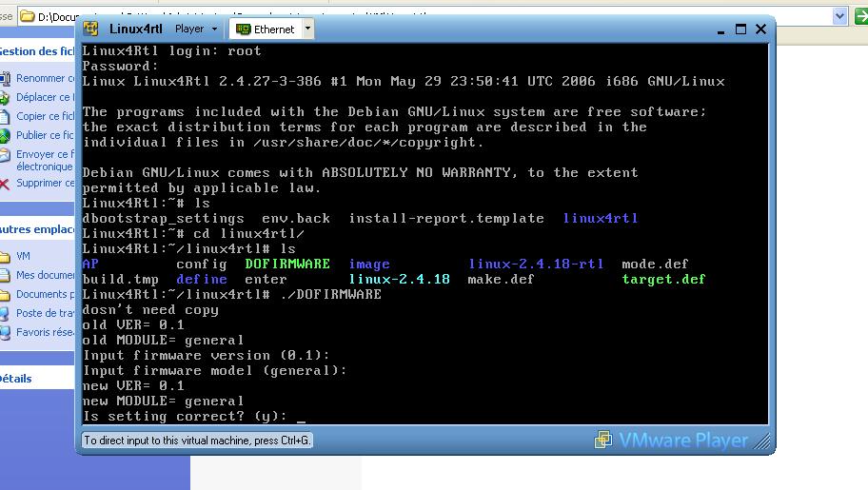
Task: Click the folder icon in address bar
Action: point(27,16)
